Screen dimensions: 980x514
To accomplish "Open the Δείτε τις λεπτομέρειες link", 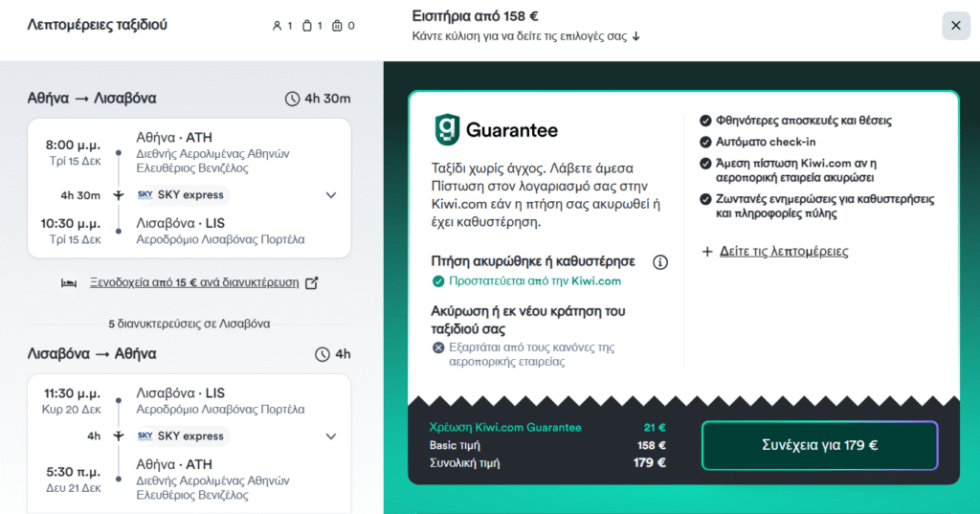I will click(784, 252).
